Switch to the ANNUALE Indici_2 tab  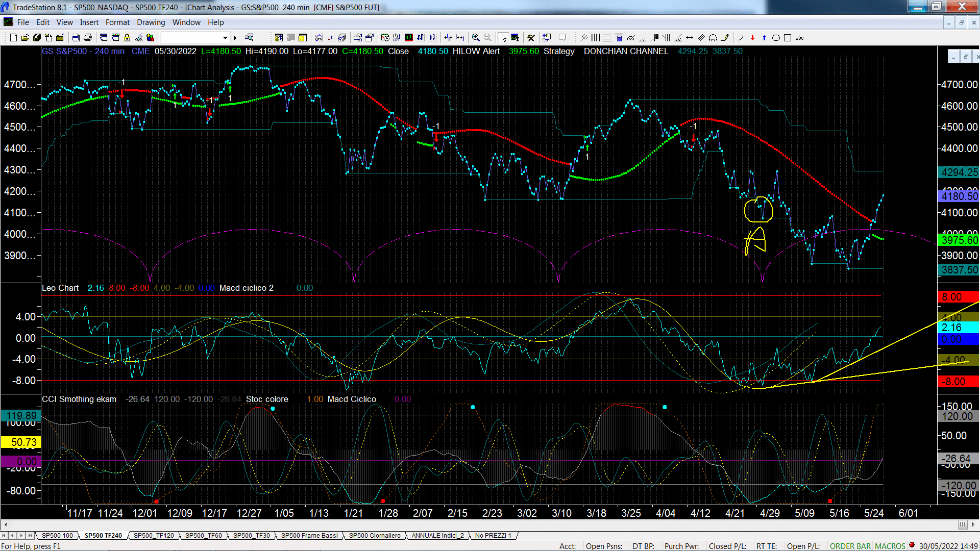pyautogui.click(x=437, y=535)
